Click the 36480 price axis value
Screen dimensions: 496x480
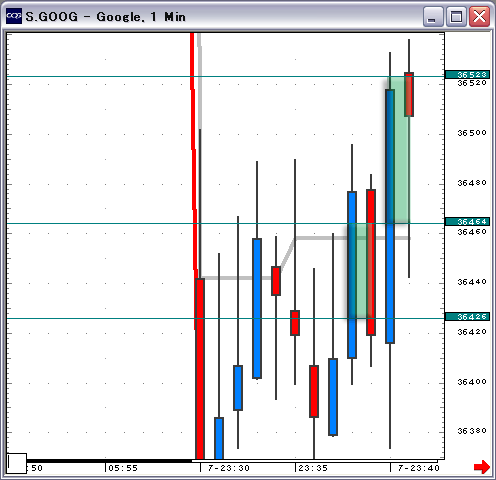pyautogui.click(x=472, y=183)
